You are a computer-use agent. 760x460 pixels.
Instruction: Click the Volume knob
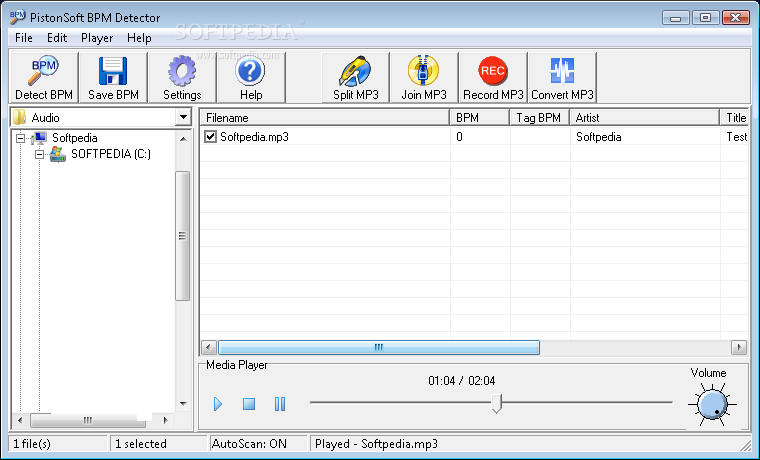tap(712, 404)
